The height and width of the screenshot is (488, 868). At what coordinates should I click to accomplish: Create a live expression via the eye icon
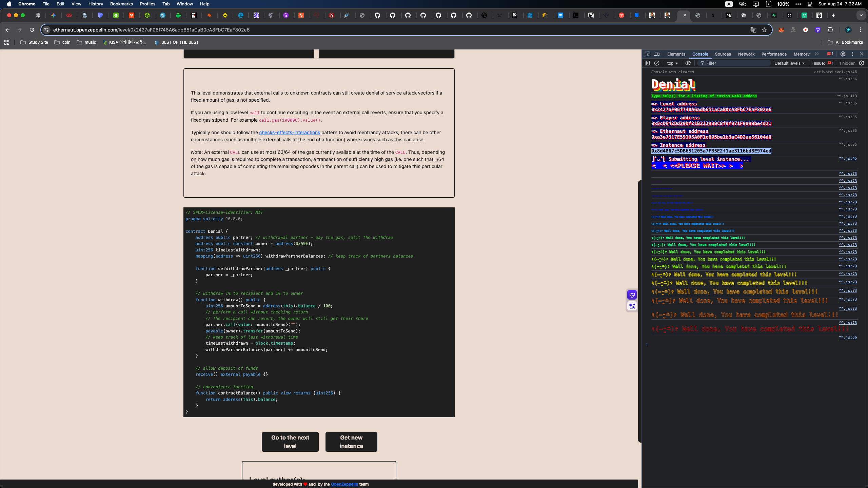(x=688, y=63)
